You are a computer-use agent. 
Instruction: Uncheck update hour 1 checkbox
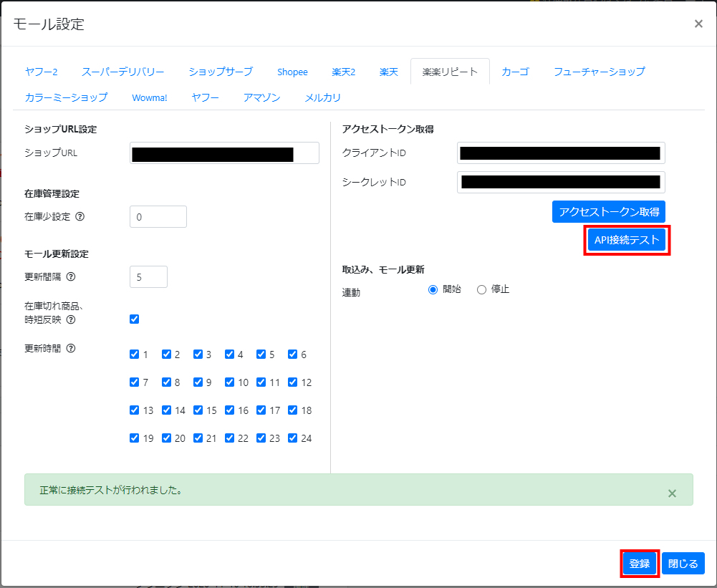click(x=135, y=355)
